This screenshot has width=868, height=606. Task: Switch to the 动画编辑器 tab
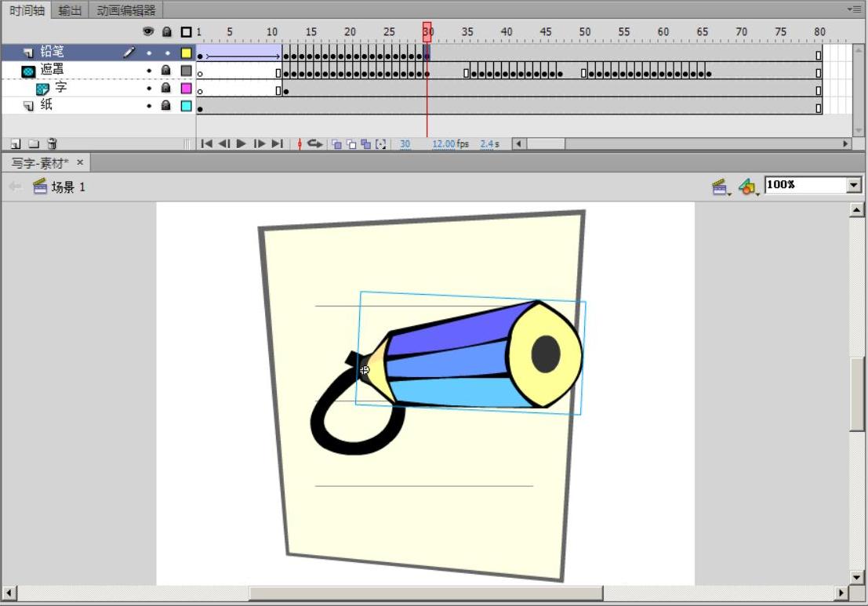(126, 10)
